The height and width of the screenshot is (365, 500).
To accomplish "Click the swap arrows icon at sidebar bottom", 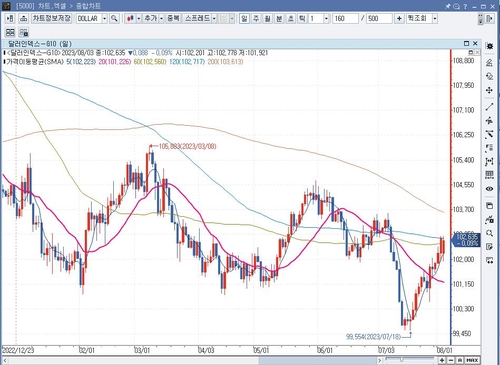I will click(490, 260).
